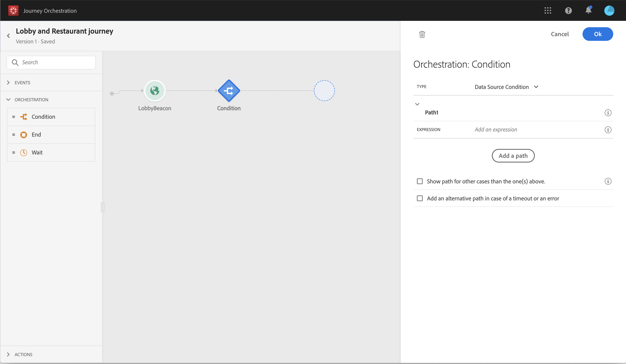
Task: Select the Condition diamond node on canvas
Action: pyautogui.click(x=229, y=91)
